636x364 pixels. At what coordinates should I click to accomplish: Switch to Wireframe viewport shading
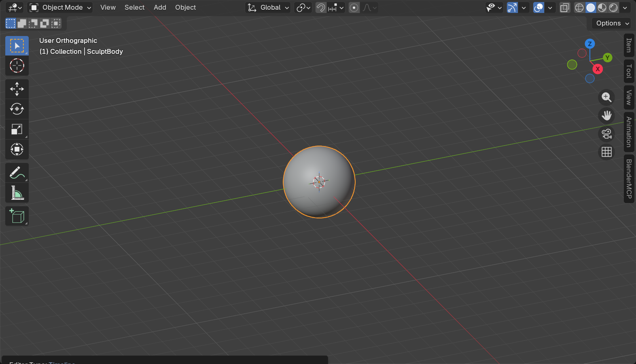pyautogui.click(x=579, y=8)
